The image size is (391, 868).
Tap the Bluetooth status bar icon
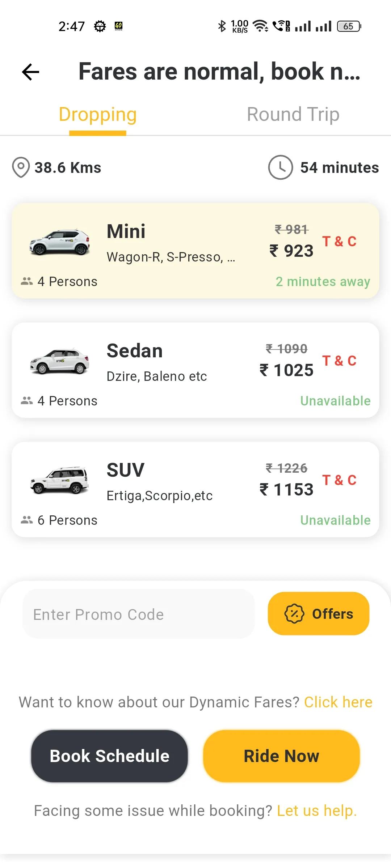(222, 26)
